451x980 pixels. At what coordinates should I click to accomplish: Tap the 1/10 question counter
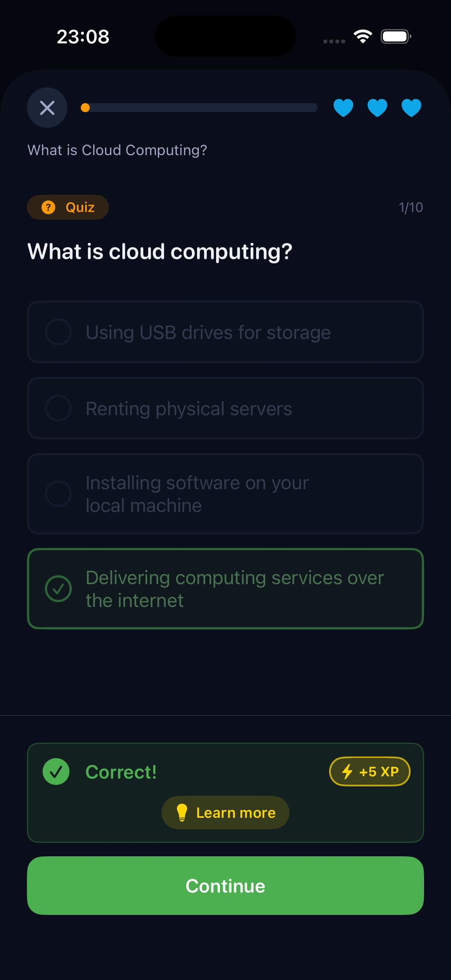410,207
